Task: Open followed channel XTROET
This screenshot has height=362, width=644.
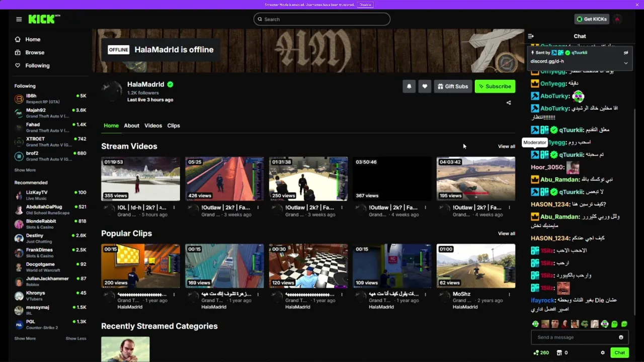Action: pyautogui.click(x=50, y=142)
